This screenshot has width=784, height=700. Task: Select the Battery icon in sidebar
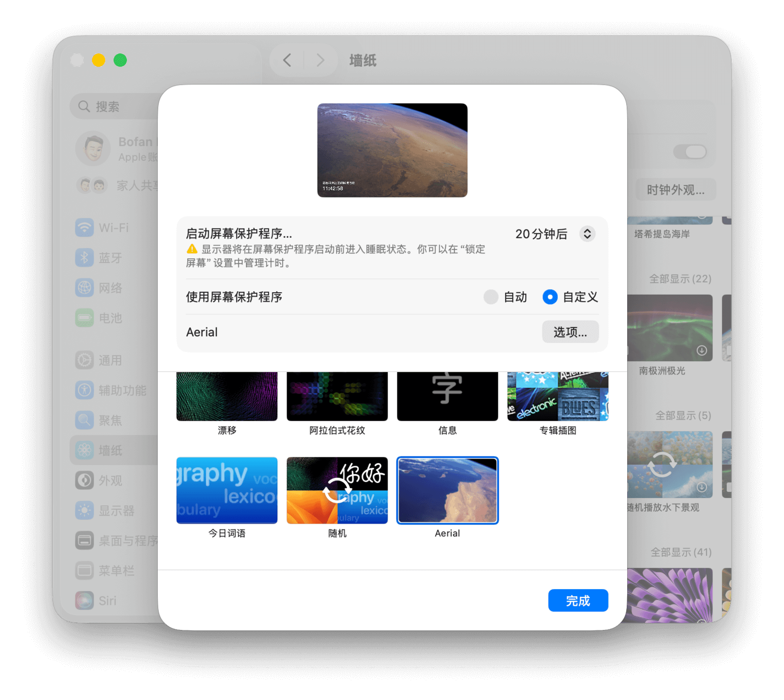84,318
